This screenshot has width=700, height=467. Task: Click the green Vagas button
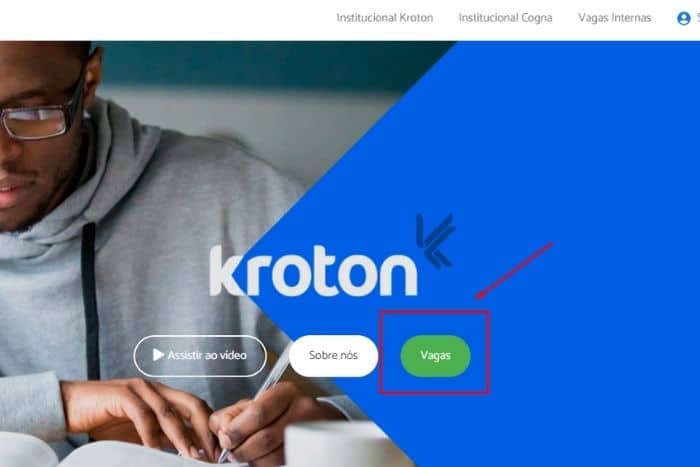[x=435, y=356]
